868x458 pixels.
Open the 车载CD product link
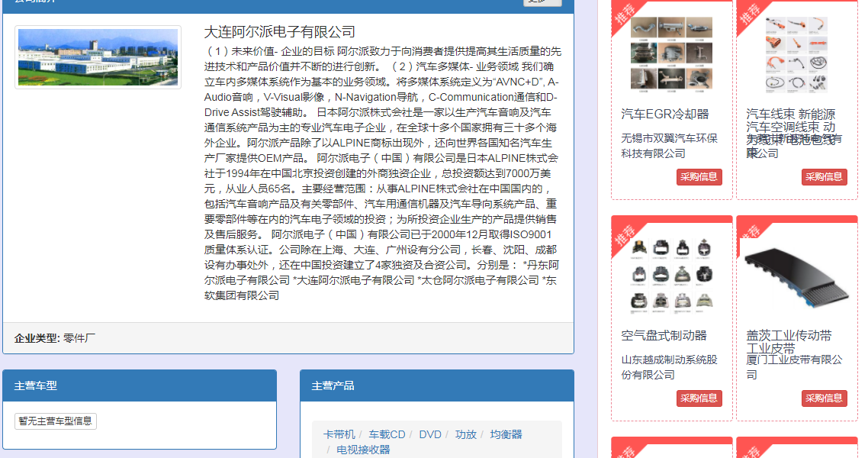[x=387, y=434]
